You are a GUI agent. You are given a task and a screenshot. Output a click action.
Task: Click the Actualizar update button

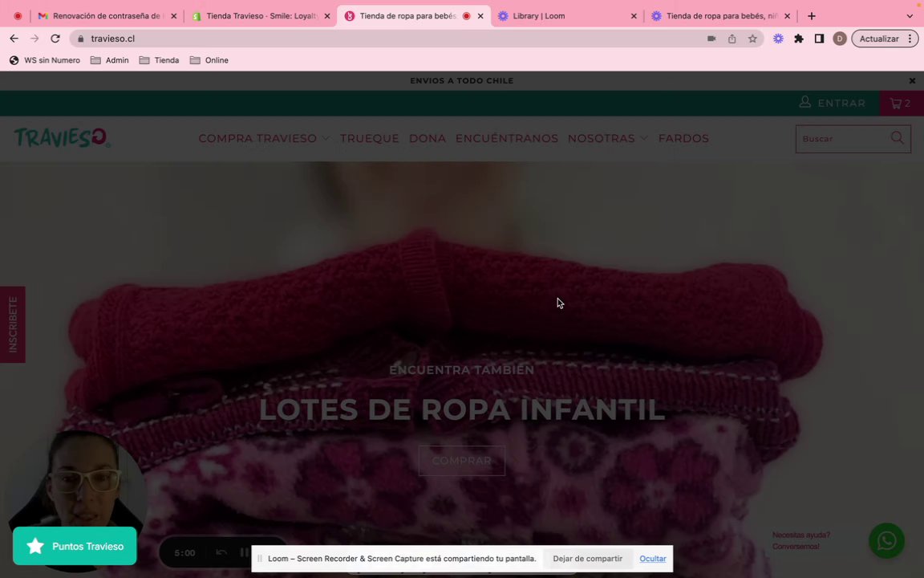[878, 39]
